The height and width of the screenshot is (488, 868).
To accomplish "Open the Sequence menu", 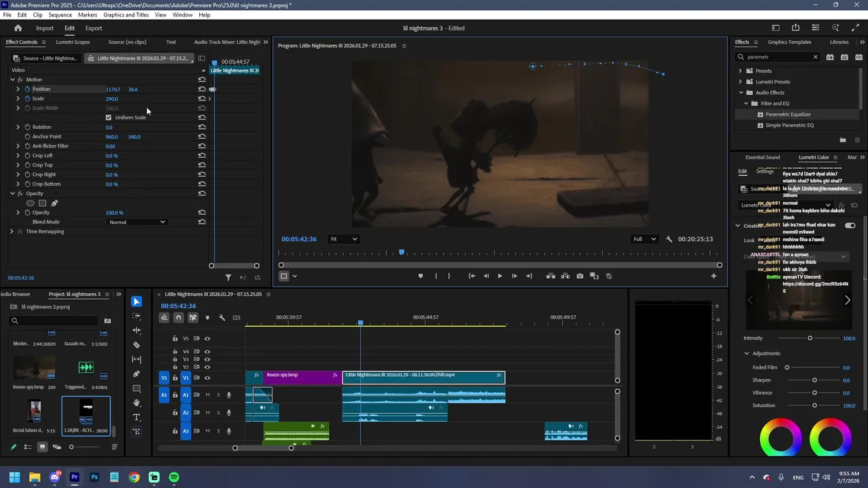I will pyautogui.click(x=60, y=15).
